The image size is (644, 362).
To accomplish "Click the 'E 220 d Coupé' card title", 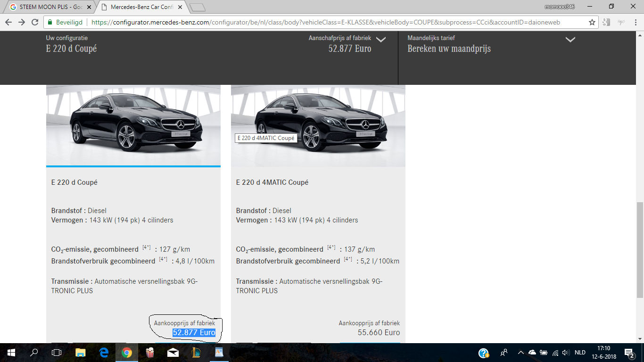I will point(74,182).
